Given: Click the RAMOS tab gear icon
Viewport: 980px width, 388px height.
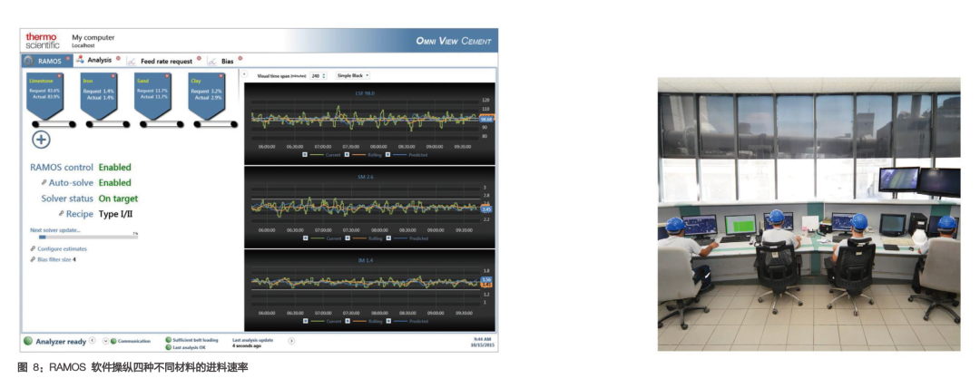Looking at the screenshot, I should [x=29, y=62].
